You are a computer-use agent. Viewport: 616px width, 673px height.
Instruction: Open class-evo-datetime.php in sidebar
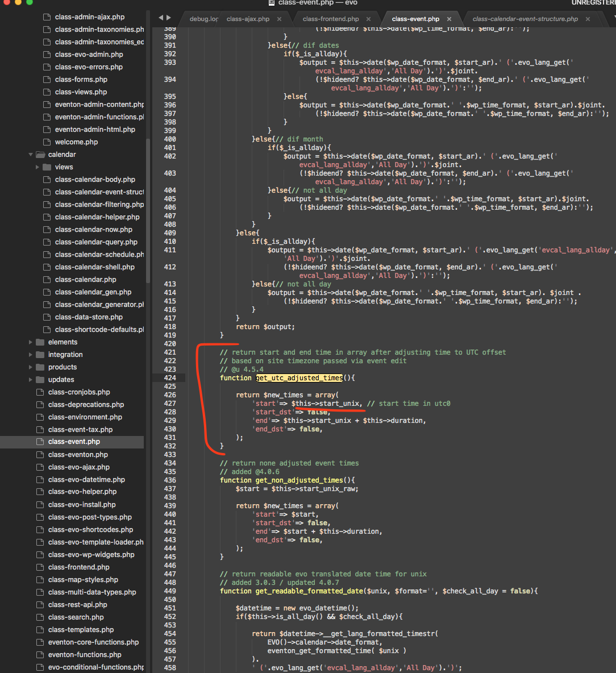click(x=86, y=479)
